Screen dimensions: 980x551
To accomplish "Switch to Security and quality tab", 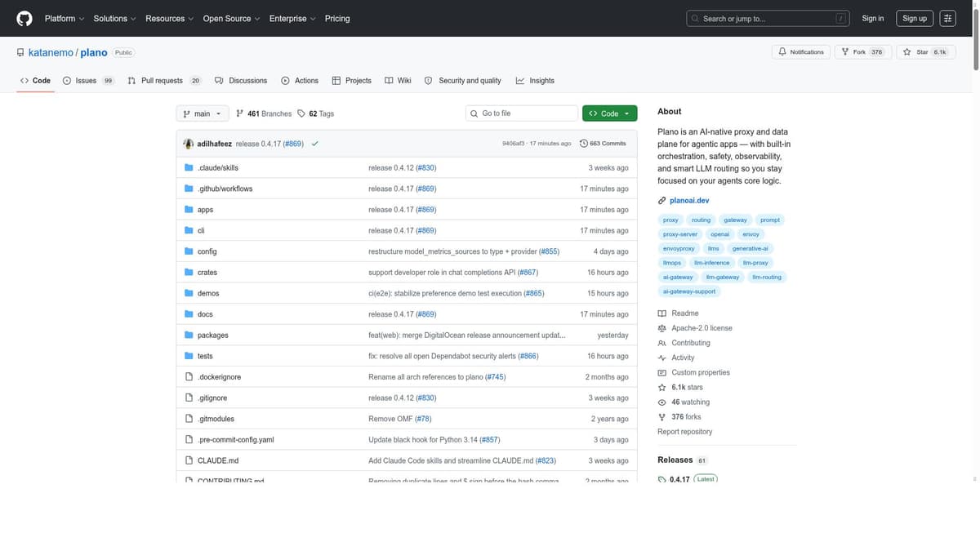I will [463, 81].
